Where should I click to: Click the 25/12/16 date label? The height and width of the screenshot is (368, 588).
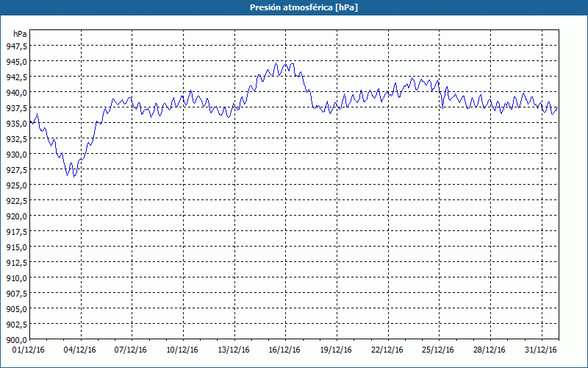(438, 350)
